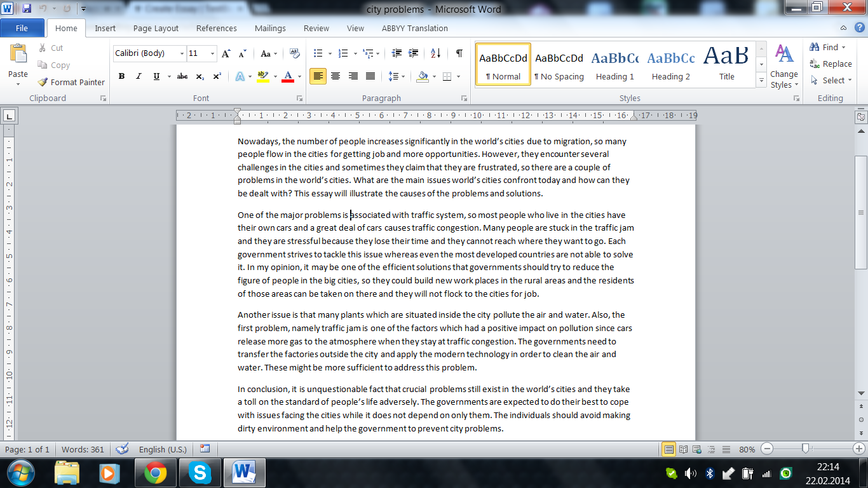Open the Line Spacing dropdown
Viewport: 868px width, 488px height.
(396, 76)
